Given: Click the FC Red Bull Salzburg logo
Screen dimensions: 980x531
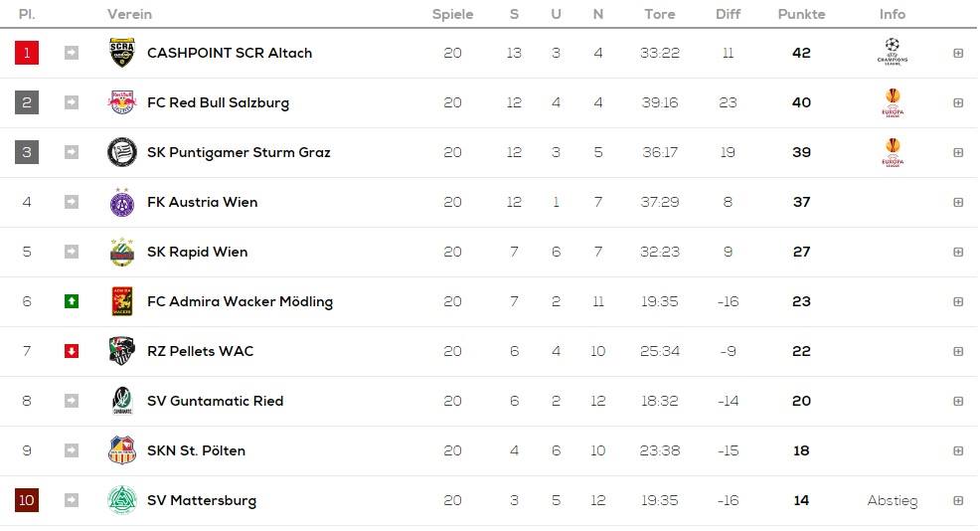Looking at the screenshot, I should tap(122, 102).
